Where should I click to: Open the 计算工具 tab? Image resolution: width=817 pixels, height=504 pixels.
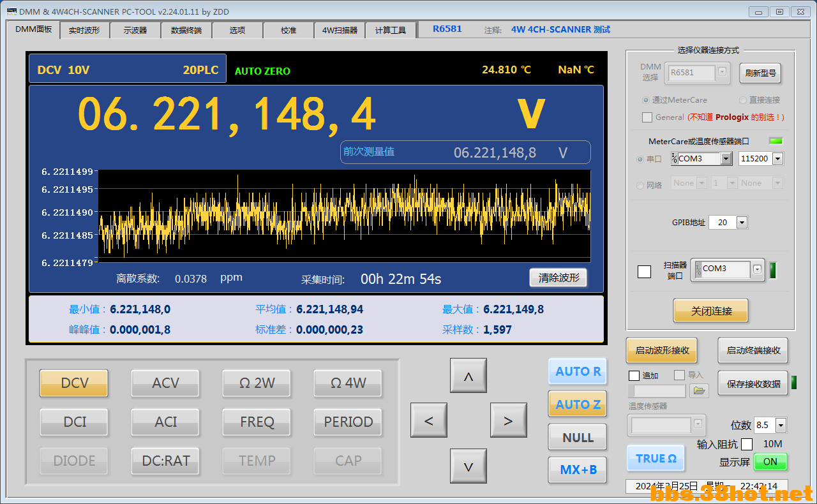tap(391, 30)
